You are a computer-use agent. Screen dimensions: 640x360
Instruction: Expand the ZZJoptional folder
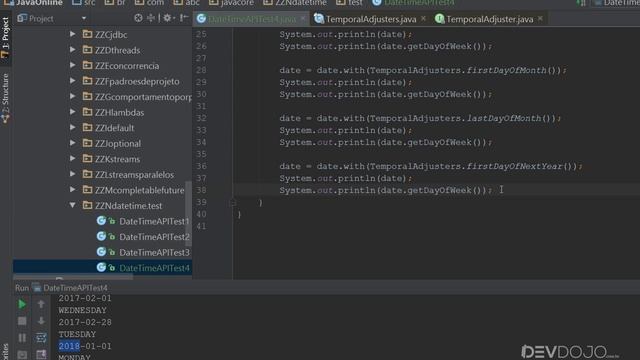pos(72,143)
